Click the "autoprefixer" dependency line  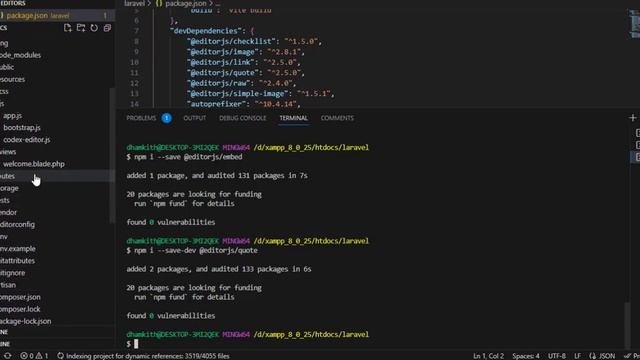pos(244,104)
